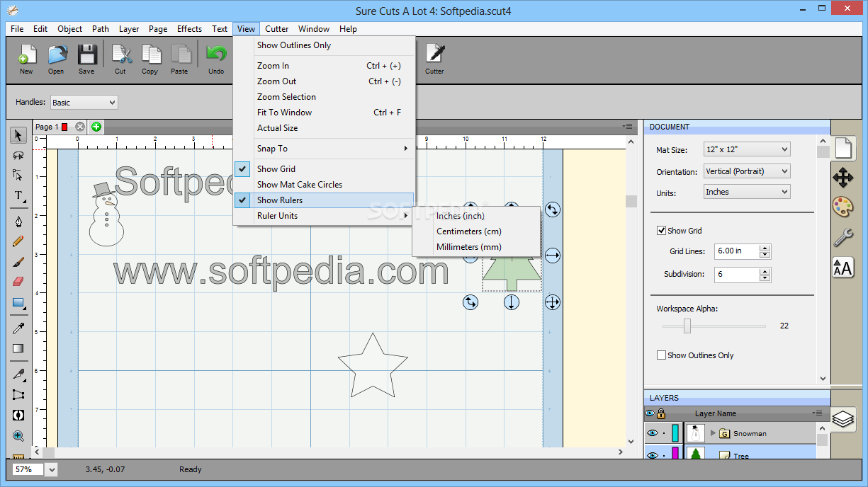This screenshot has height=487, width=868.
Task: Open the Orientation dropdown
Action: tap(747, 171)
